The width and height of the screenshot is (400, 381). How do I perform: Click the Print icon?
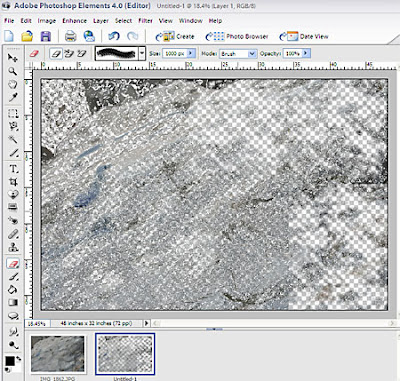pos(71,36)
